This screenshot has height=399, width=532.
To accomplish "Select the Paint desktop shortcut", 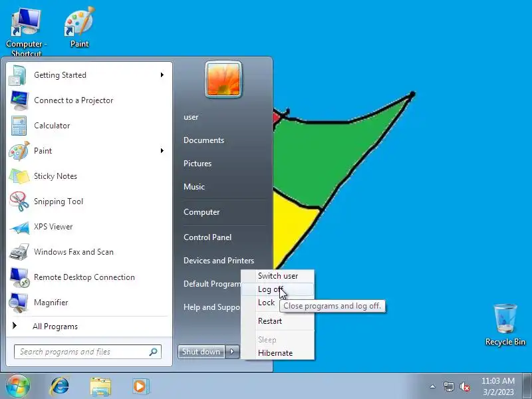I will coord(79,28).
